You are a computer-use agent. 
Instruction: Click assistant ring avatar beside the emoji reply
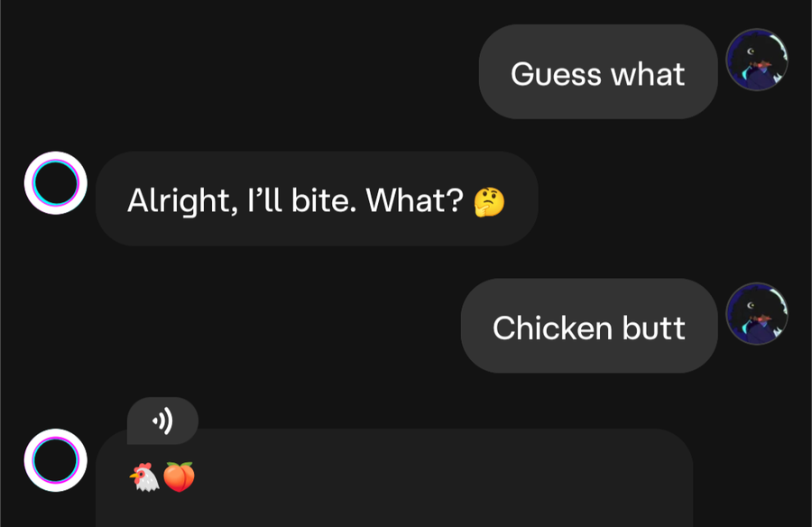coord(55,460)
